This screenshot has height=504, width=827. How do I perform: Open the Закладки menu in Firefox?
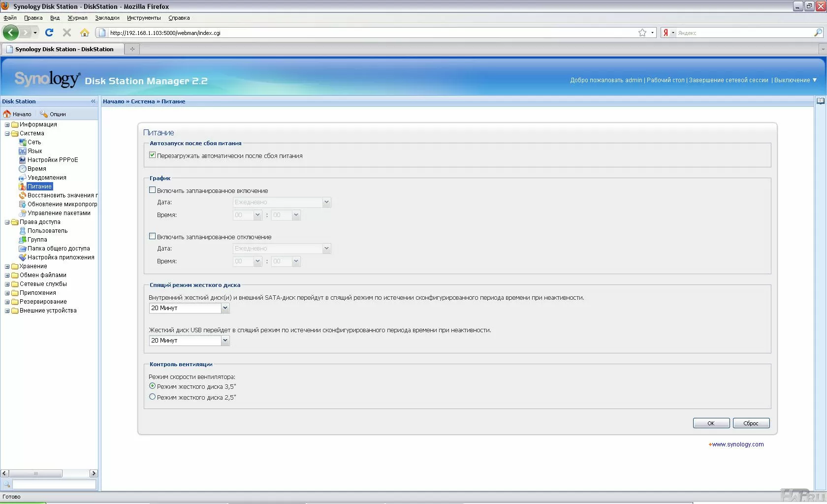point(107,18)
